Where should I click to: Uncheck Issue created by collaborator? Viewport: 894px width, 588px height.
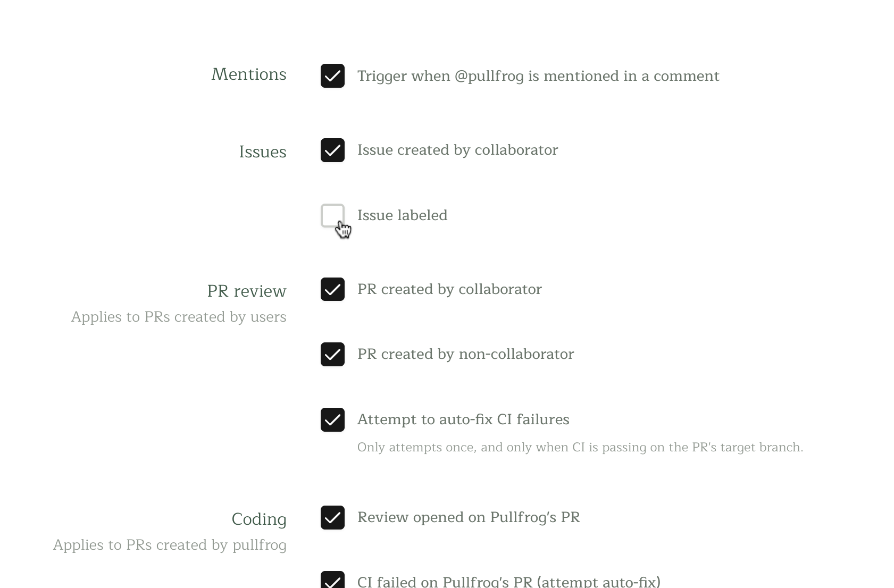(x=332, y=150)
